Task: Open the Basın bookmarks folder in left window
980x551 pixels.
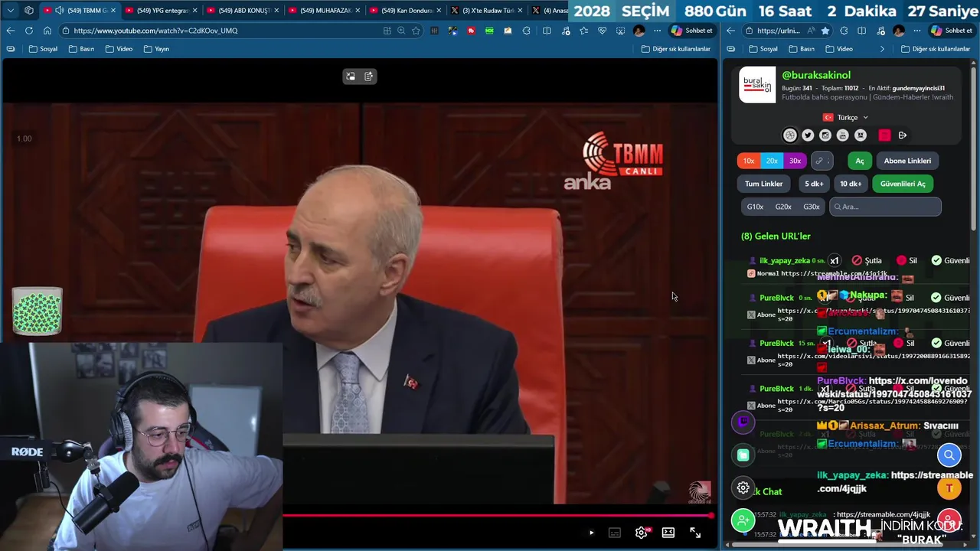Action: (81, 49)
